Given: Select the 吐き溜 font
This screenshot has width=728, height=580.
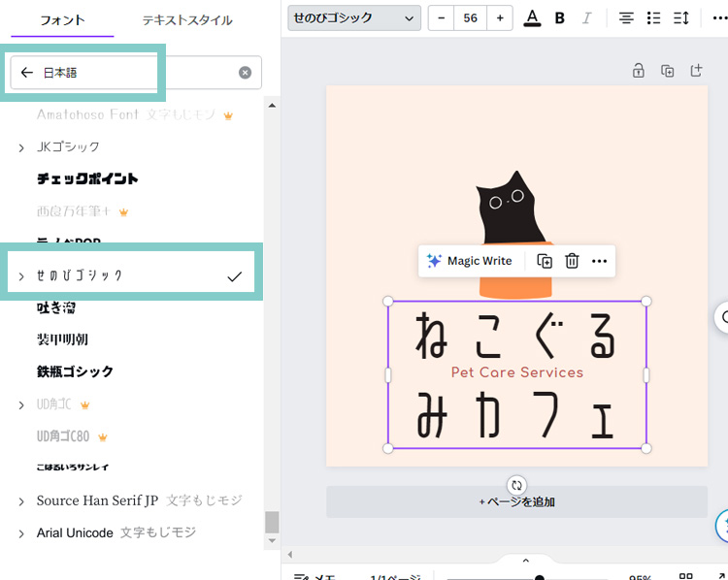Looking at the screenshot, I should [56, 307].
